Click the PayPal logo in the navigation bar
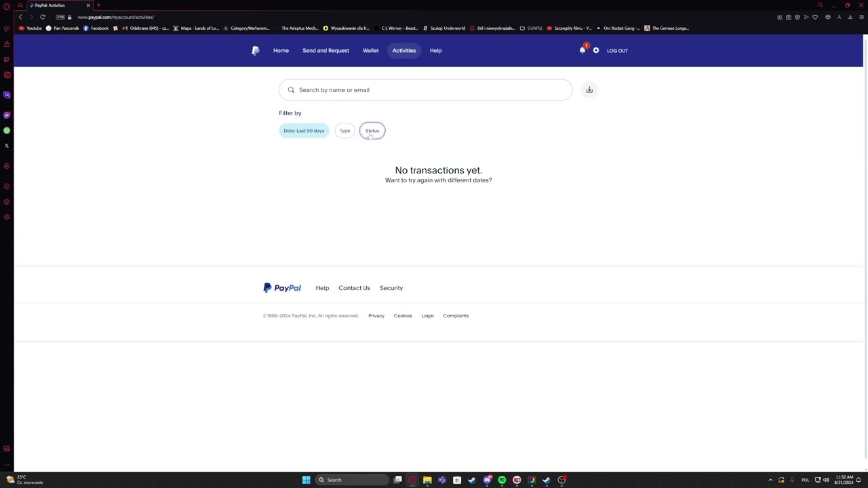Image resolution: width=868 pixels, height=488 pixels. (256, 51)
